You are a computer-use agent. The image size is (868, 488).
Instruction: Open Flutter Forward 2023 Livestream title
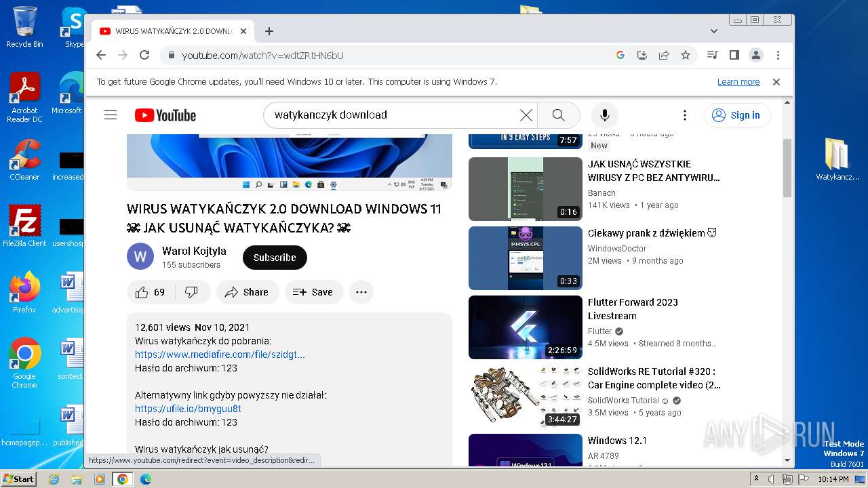(x=633, y=309)
